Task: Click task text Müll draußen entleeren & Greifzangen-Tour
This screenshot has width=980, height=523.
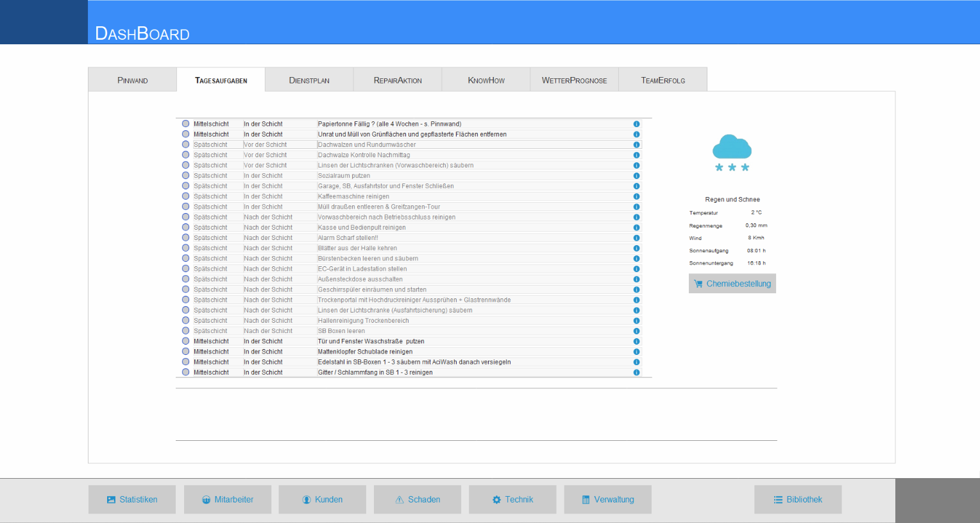Action: click(x=379, y=207)
